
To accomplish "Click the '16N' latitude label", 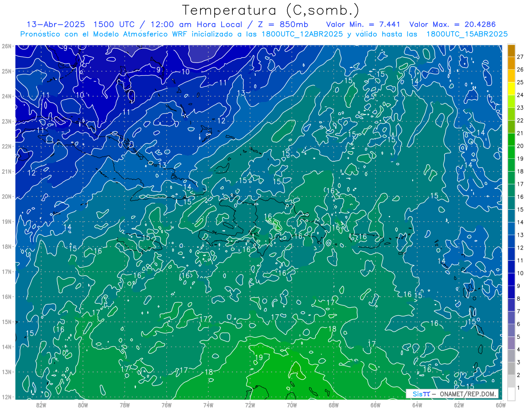I will [7, 297].
